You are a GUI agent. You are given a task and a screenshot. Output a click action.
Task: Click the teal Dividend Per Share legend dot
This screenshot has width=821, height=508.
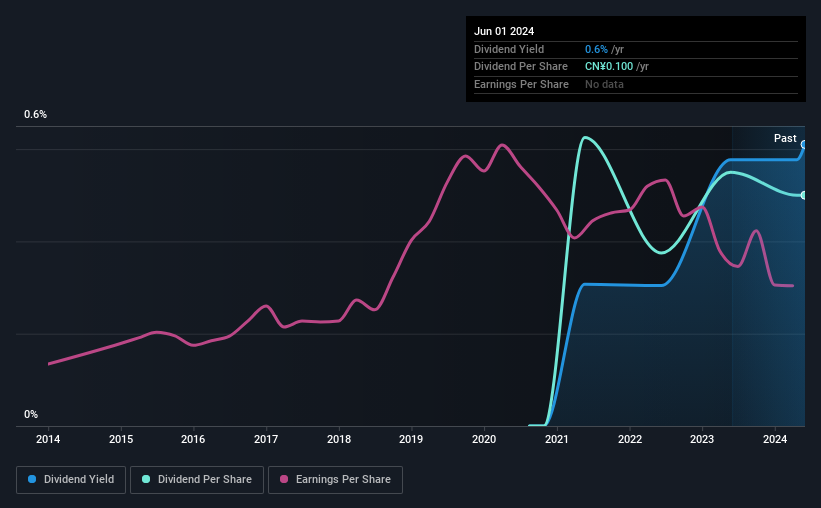click(x=146, y=479)
